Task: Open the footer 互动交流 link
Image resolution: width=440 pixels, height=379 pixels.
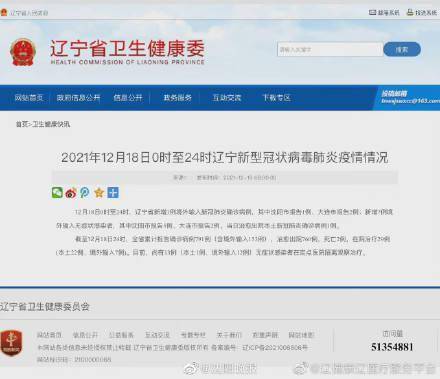Action: 157,335
